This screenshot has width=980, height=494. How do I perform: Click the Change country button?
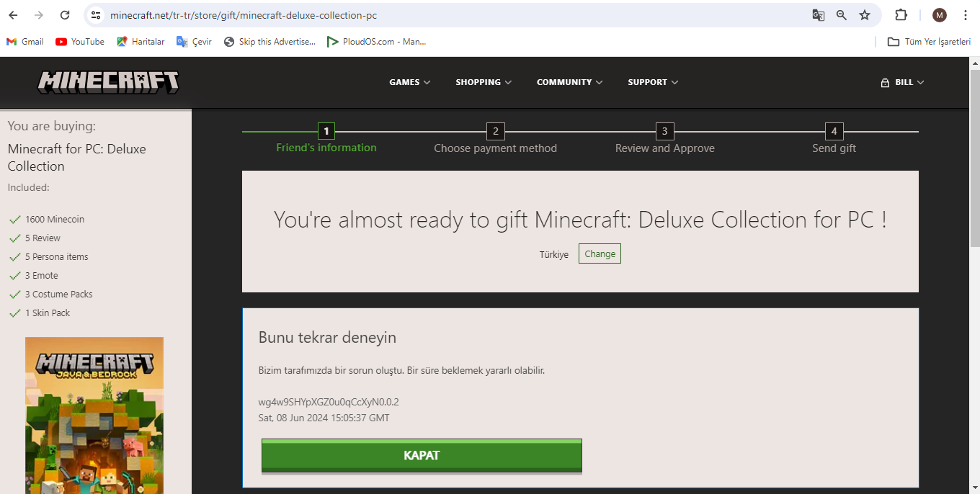600,253
